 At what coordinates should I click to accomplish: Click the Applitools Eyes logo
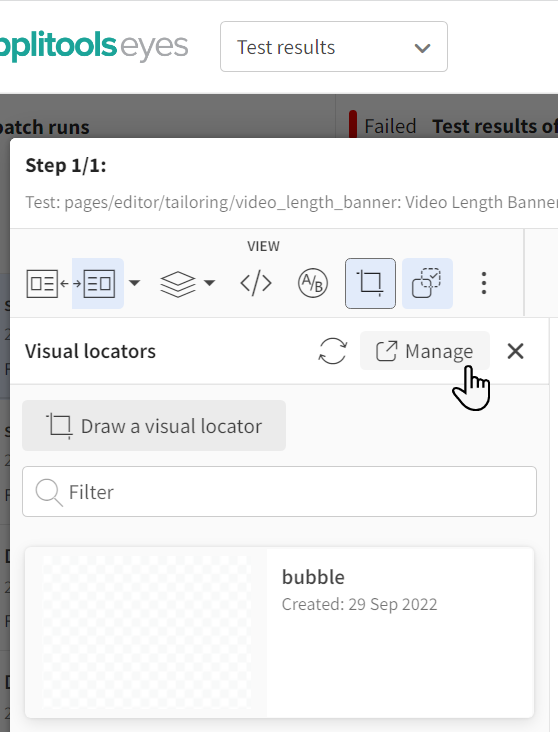coord(93,46)
